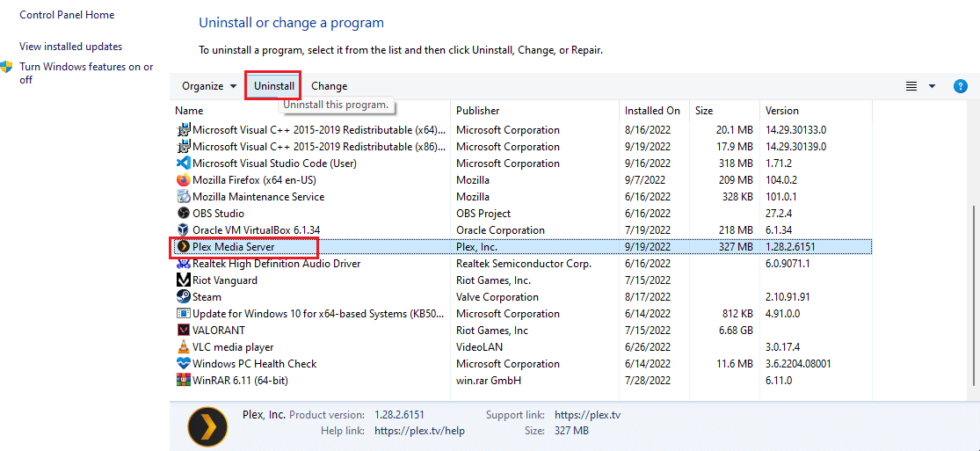Select the Steam entry name
The height and width of the screenshot is (451, 980).
click(x=207, y=296)
